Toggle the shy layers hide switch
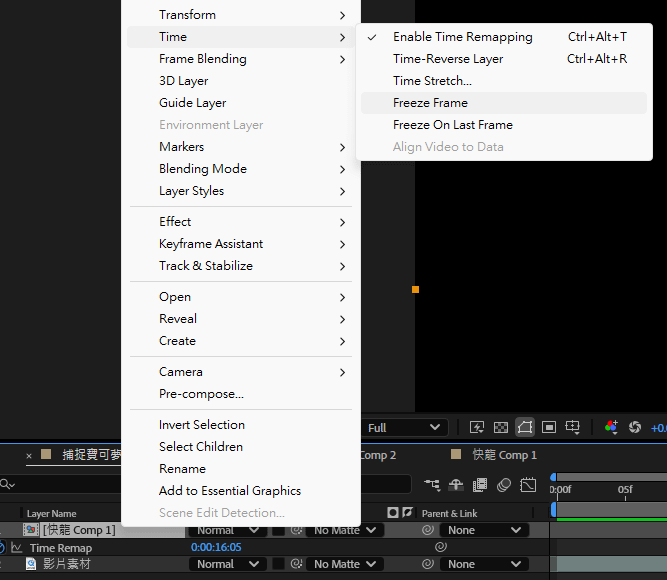 (456, 485)
